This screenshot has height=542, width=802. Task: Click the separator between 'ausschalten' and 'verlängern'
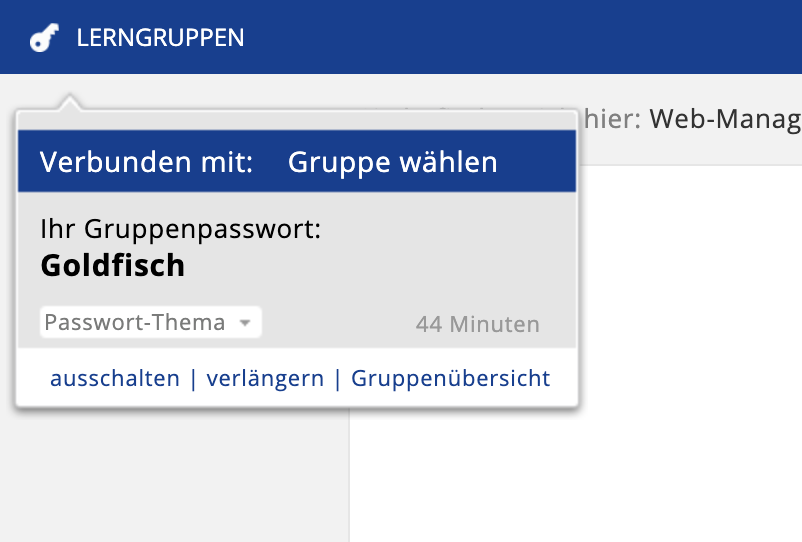193,378
